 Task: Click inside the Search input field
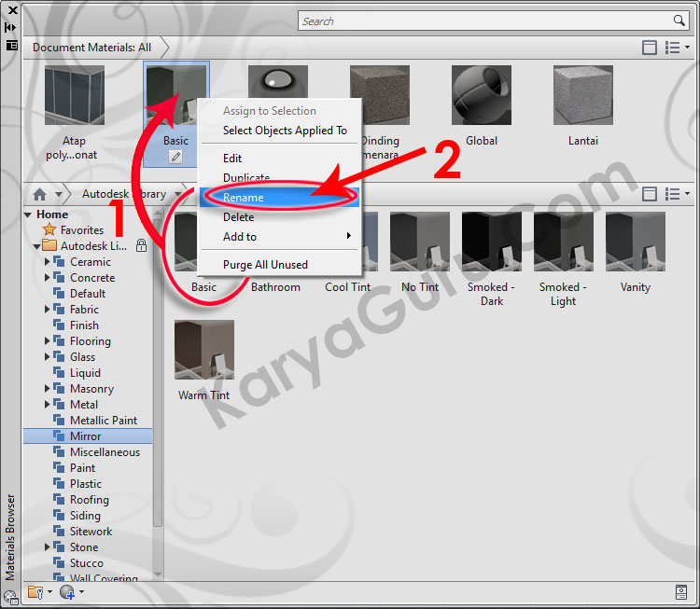pos(485,21)
